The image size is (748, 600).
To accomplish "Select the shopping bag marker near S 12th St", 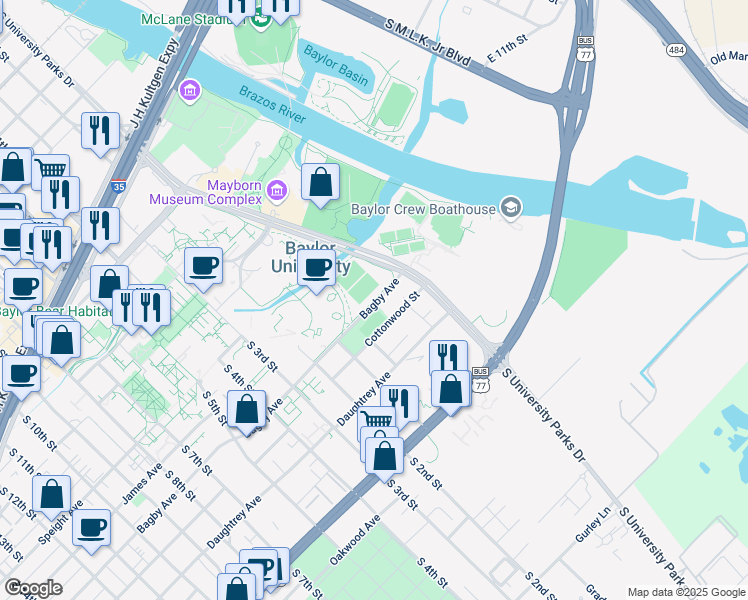I will pos(52,497).
